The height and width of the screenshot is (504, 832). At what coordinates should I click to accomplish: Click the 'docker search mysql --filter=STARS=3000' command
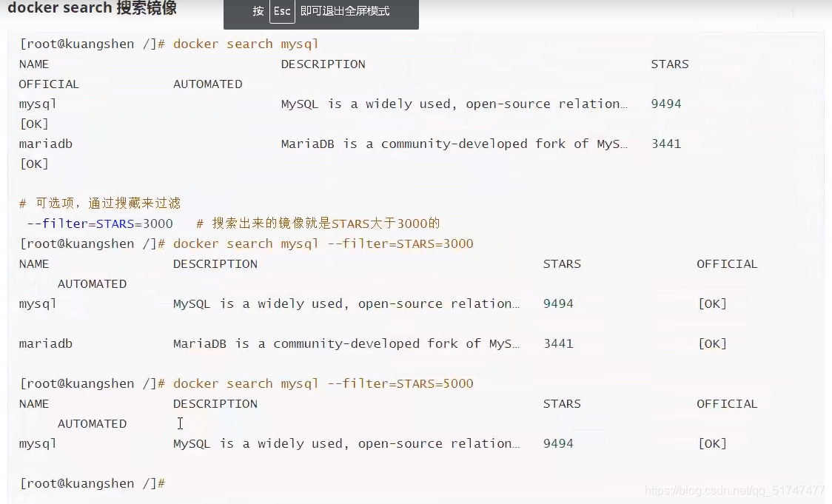pos(323,244)
